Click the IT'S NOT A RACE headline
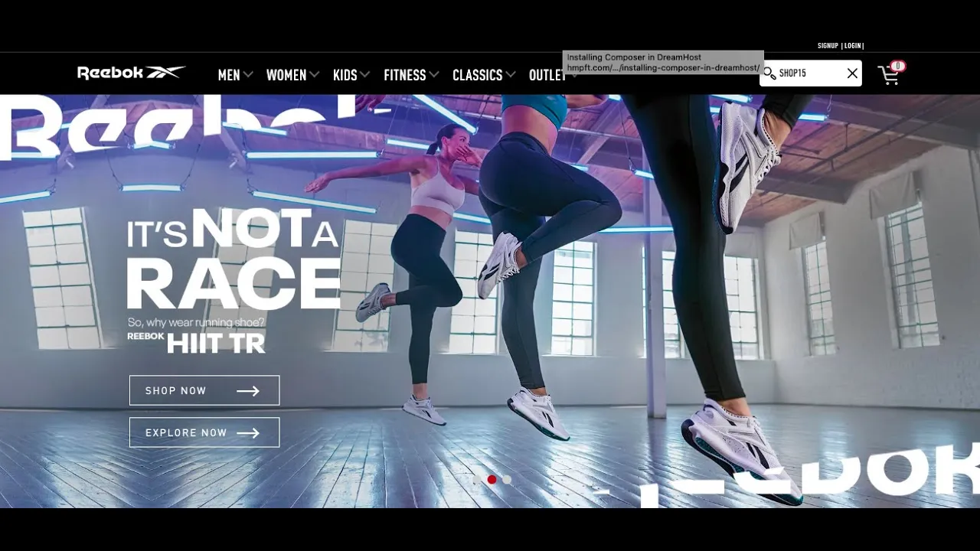The height and width of the screenshot is (551, 980). (234, 258)
